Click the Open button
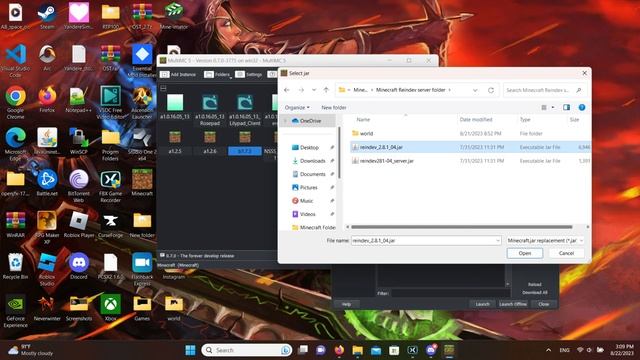Image resolution: width=640 pixels, height=360 pixels. point(524,253)
